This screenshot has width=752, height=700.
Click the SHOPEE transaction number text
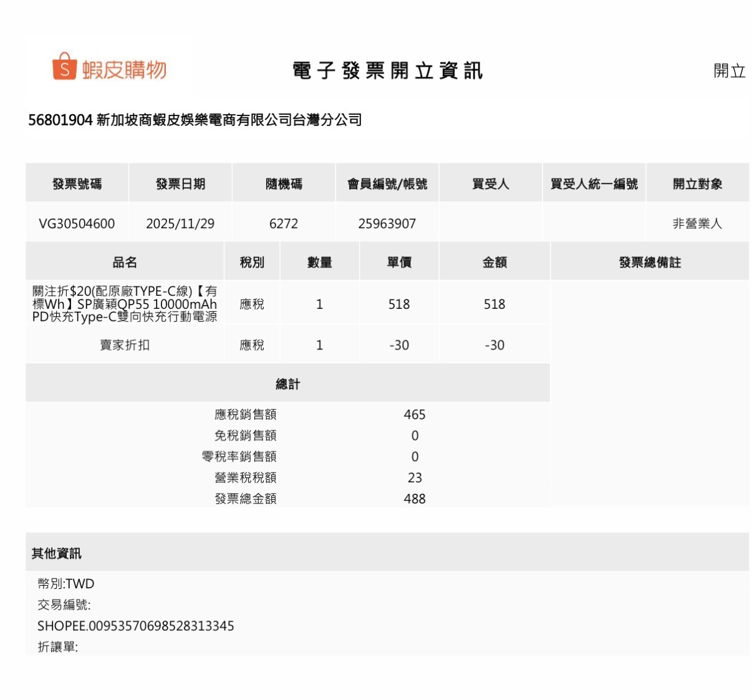[136, 626]
